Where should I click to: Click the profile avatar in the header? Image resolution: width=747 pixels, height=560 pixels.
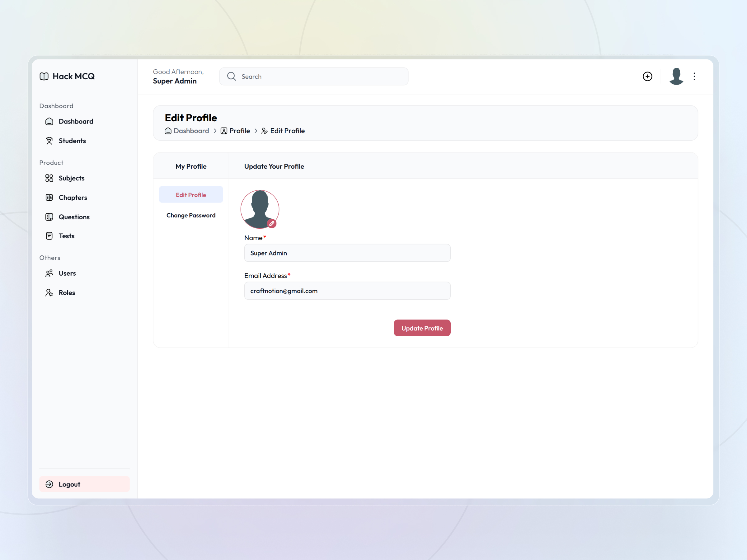coord(676,76)
